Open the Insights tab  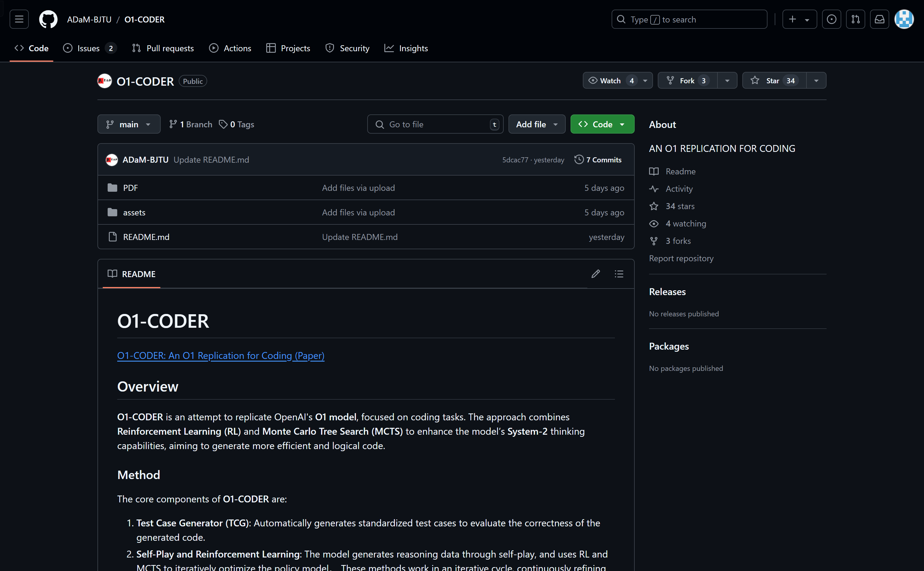[406, 48]
